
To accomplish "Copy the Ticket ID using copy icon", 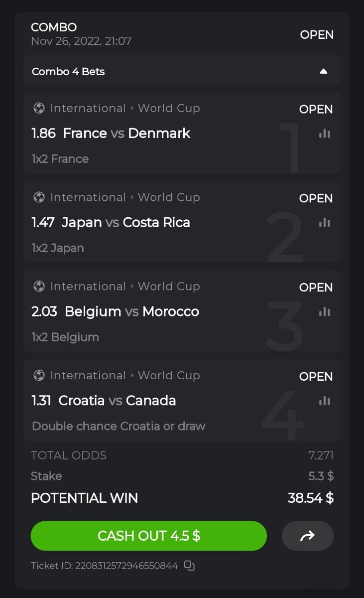I will point(189,566).
